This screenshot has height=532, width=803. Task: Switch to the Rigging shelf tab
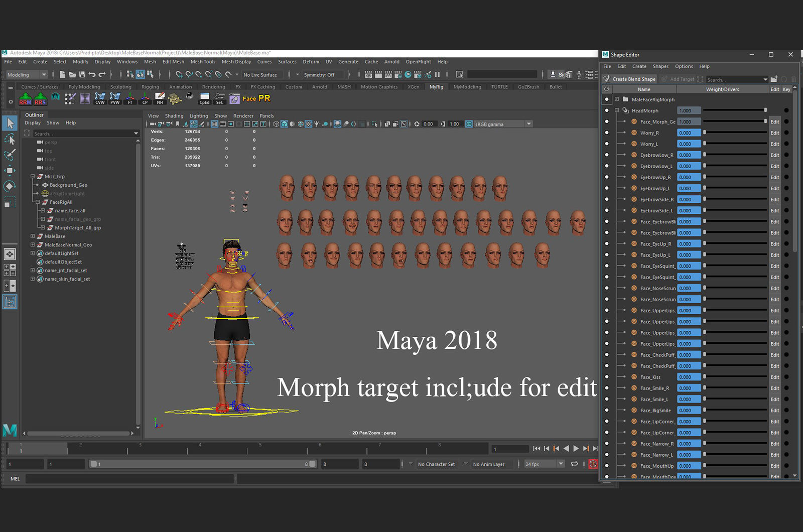coord(150,87)
